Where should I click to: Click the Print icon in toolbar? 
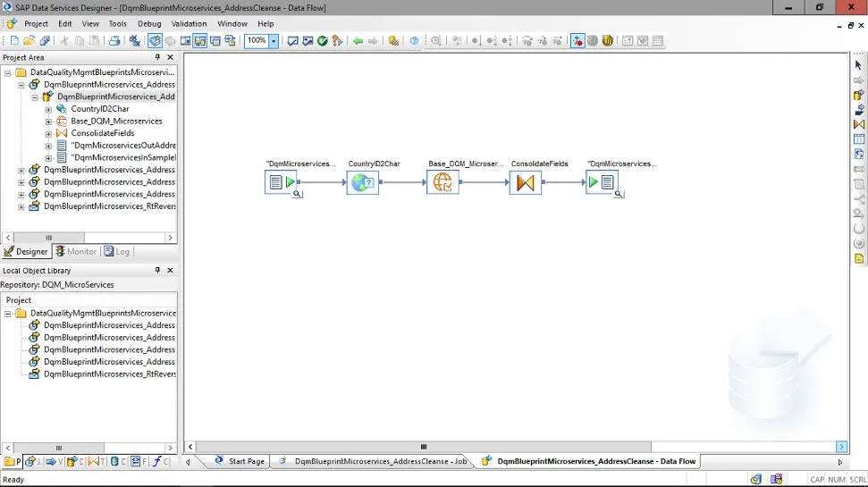pyautogui.click(x=114, y=41)
